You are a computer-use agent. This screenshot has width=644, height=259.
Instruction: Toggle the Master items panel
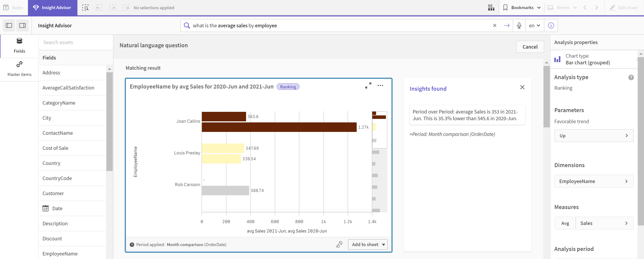(19, 68)
